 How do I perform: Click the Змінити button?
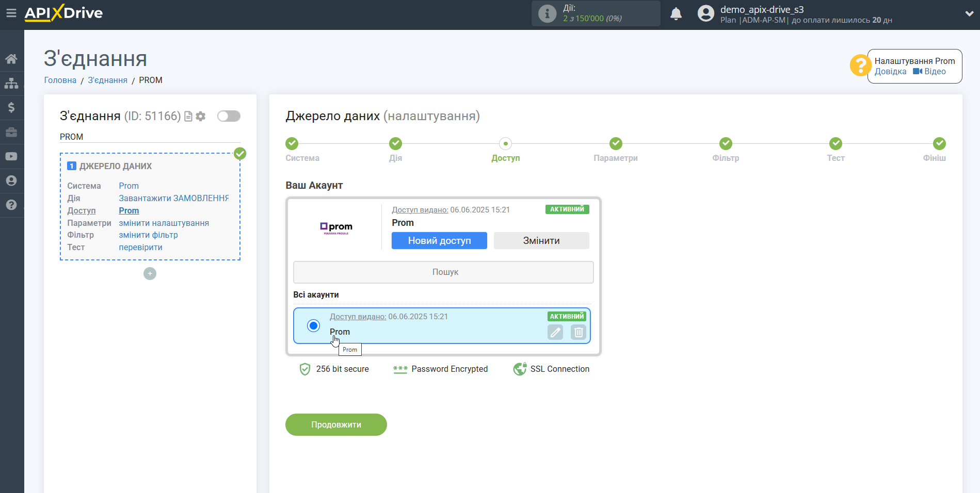541,240
